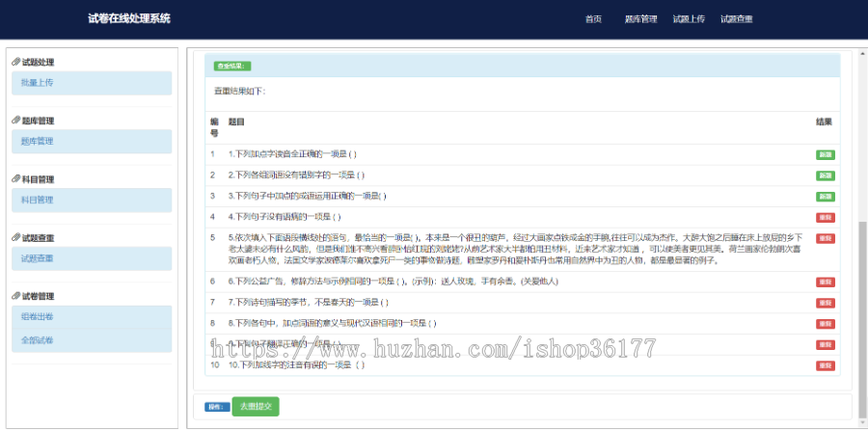
Task: Click the paperclip icon beside 科目管理 heading
Action: point(16,179)
